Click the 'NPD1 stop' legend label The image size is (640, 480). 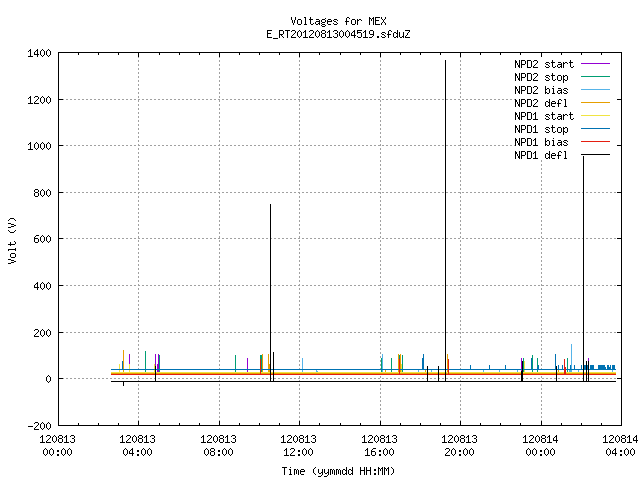[541, 129]
